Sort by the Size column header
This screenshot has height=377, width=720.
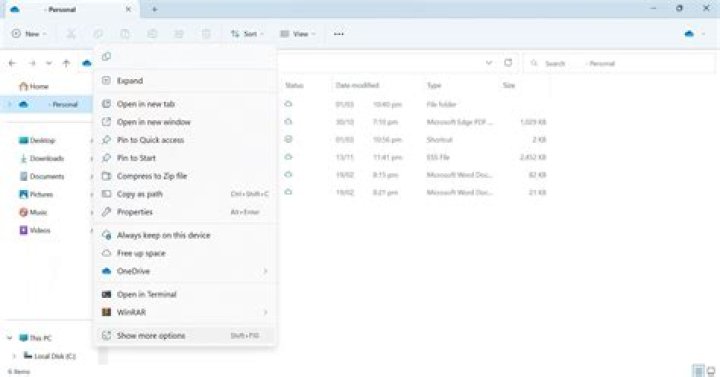pos(509,85)
